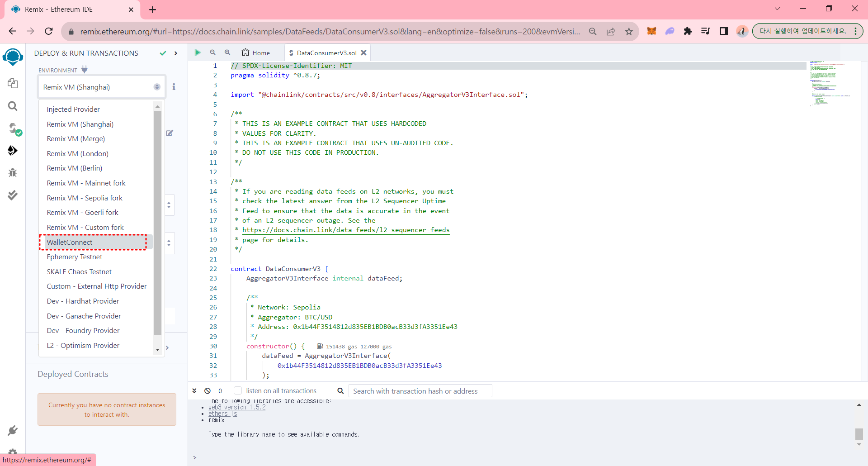Click the transaction search magnifier icon
868x466 pixels.
point(340,391)
